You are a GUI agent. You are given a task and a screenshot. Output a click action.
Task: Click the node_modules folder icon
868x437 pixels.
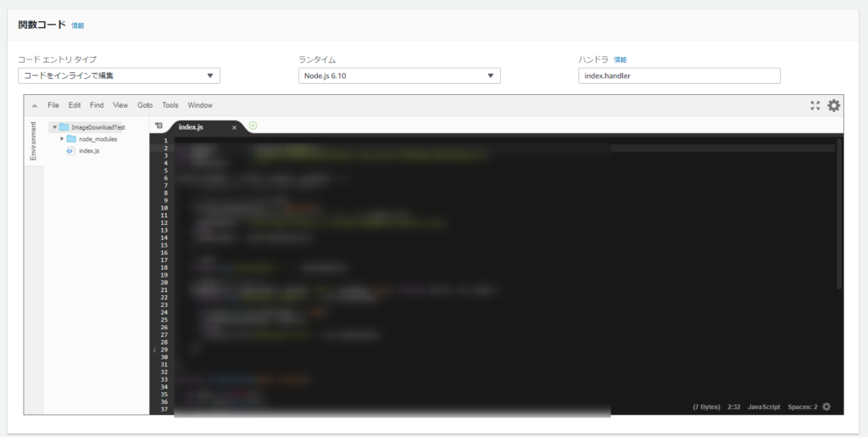point(71,139)
